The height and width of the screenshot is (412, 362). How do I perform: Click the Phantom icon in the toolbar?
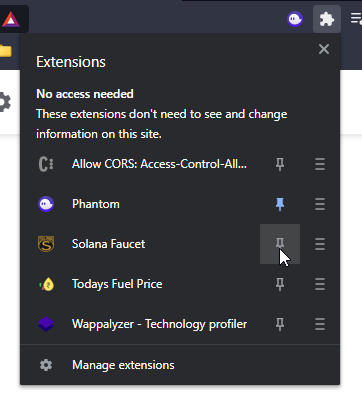[295, 19]
